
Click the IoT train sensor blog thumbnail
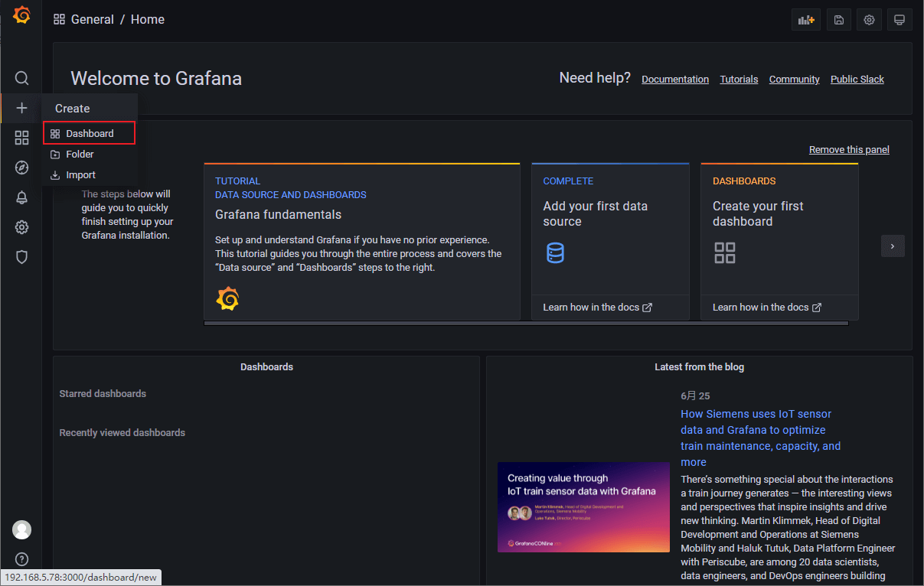click(x=583, y=507)
